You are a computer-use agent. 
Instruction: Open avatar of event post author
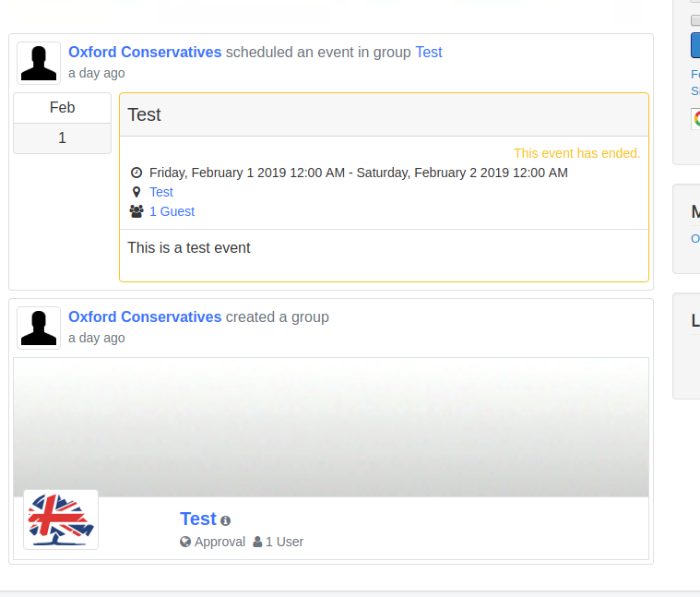(39, 63)
